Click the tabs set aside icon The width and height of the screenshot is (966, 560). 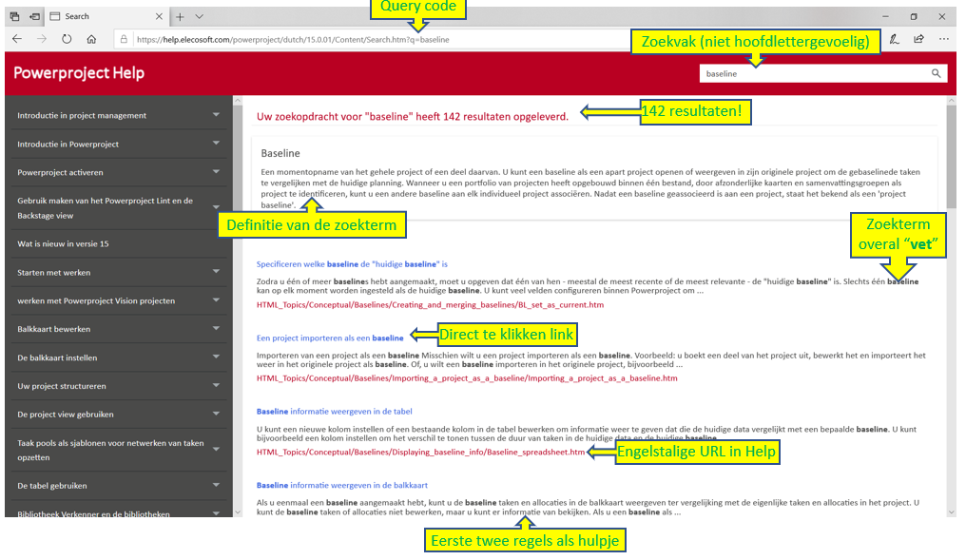15,16
